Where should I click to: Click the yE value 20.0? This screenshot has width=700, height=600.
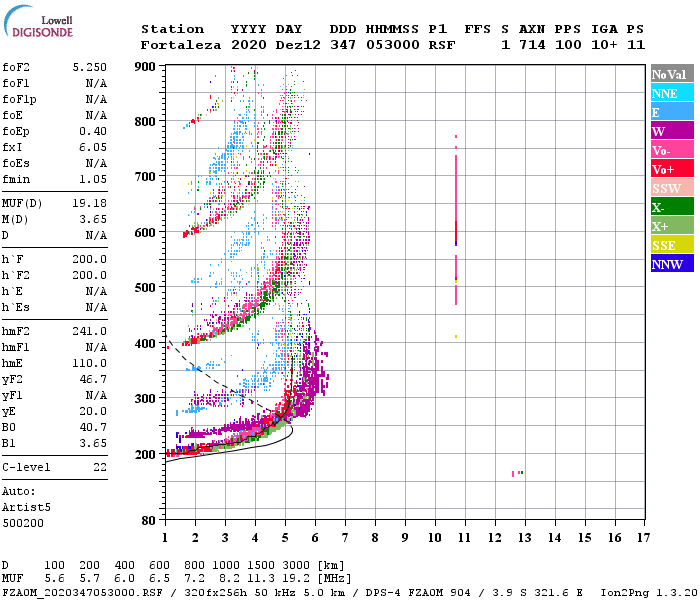pyautogui.click(x=93, y=412)
